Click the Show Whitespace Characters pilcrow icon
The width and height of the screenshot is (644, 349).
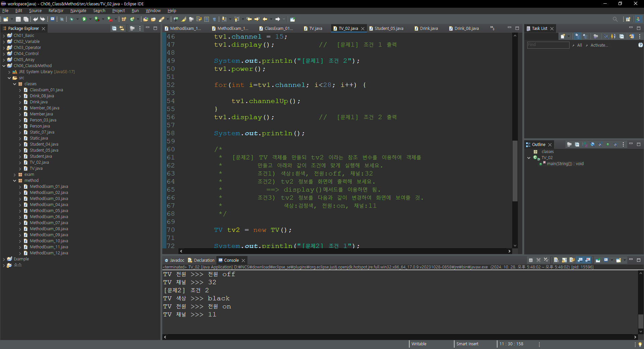pyautogui.click(x=214, y=19)
